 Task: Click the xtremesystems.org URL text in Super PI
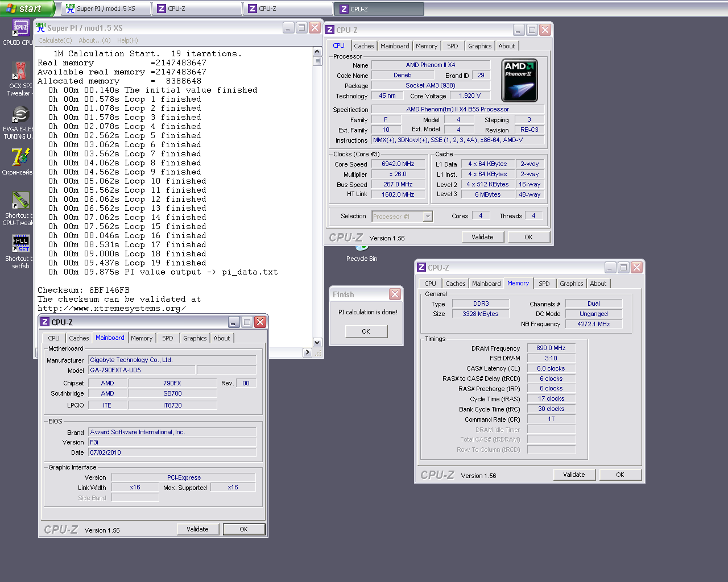[x=112, y=309]
